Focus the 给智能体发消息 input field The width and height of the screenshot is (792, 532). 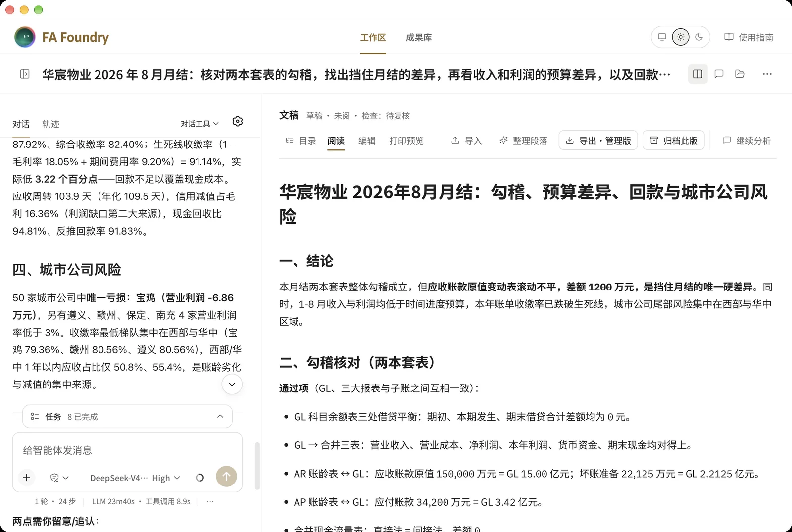(127, 450)
